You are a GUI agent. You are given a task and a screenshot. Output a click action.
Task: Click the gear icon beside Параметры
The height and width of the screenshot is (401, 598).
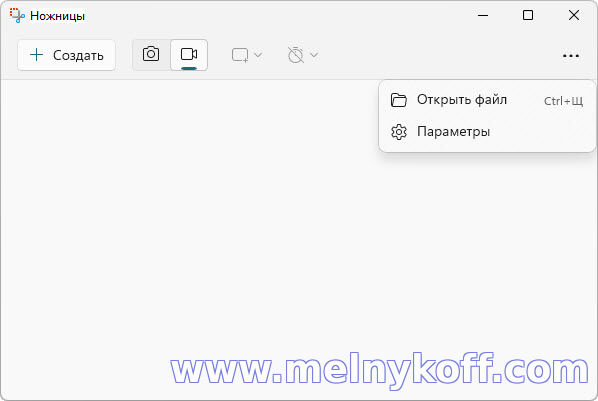pyautogui.click(x=399, y=132)
